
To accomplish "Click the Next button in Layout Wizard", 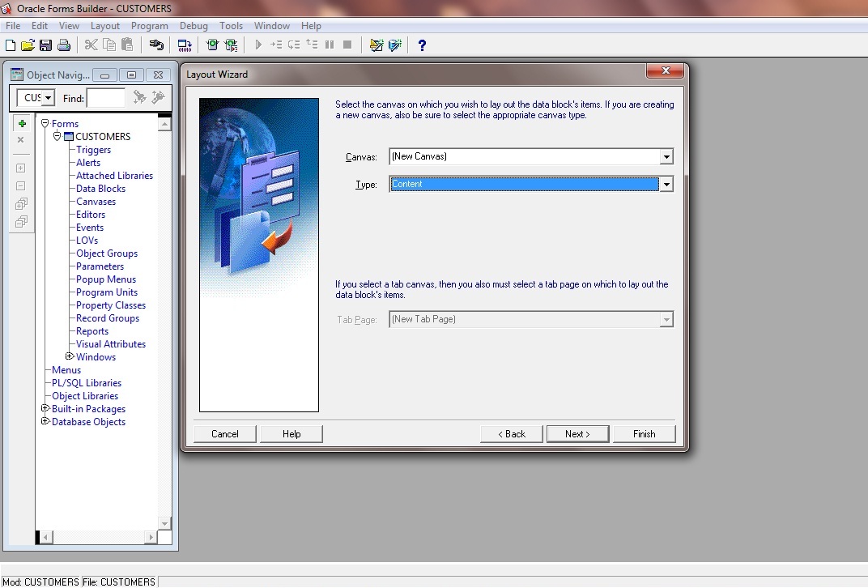I will click(577, 434).
